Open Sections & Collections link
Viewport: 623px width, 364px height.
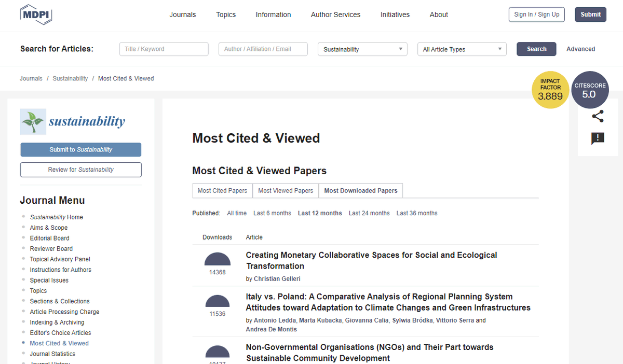(x=60, y=301)
